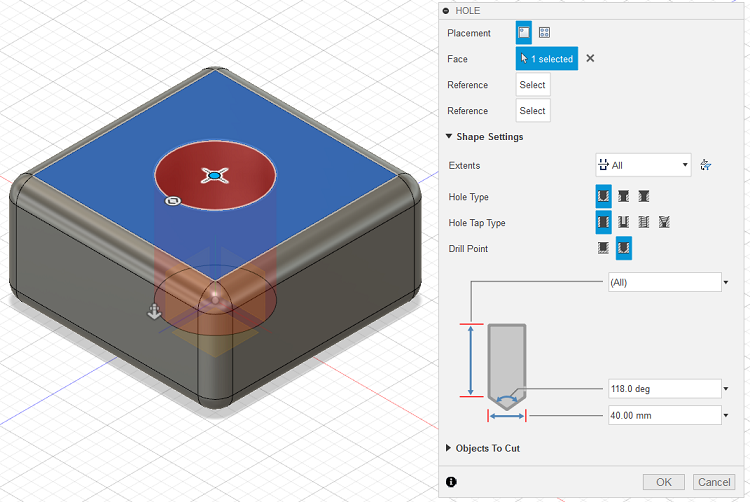Viewport: 750px width, 502px height.
Task: Confirm the hole with the OK button
Action: tap(663, 482)
